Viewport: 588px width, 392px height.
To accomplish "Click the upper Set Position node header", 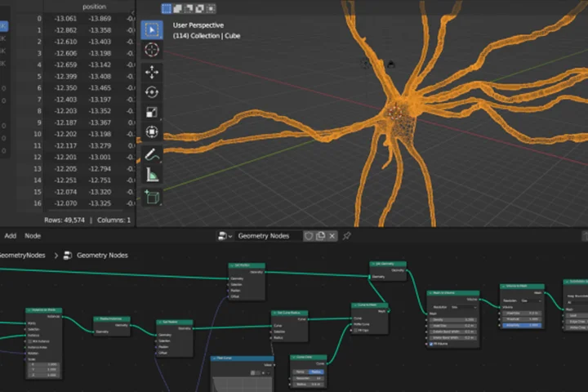I will pos(247,265).
